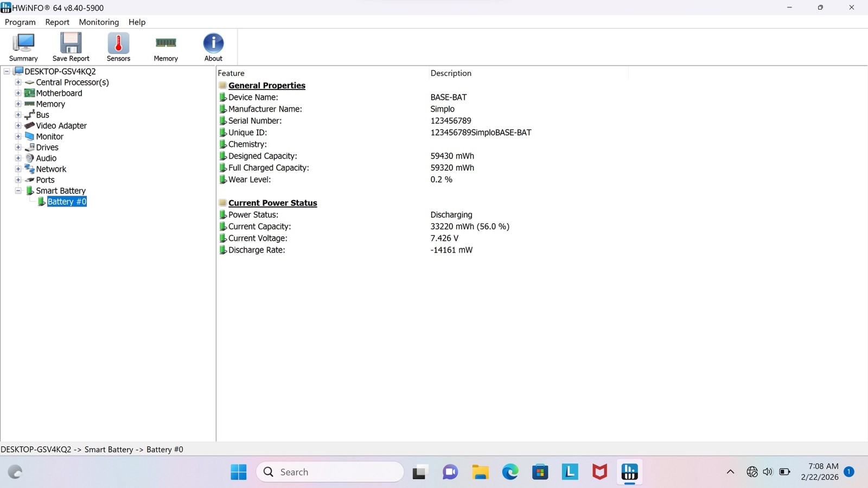
Task: Select the Serial Number row
Action: click(x=423, y=121)
